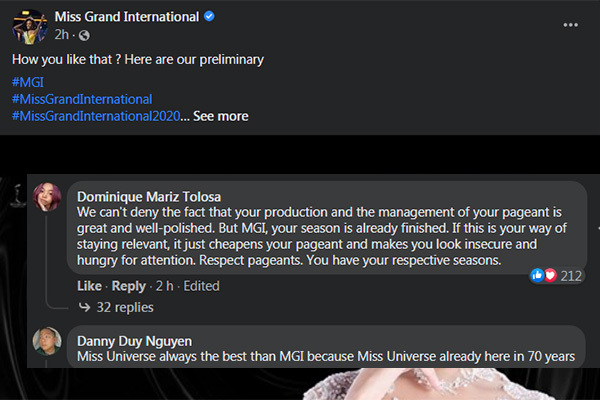Reply to Dominique Mariz Tolosa's comment

pyautogui.click(x=129, y=286)
